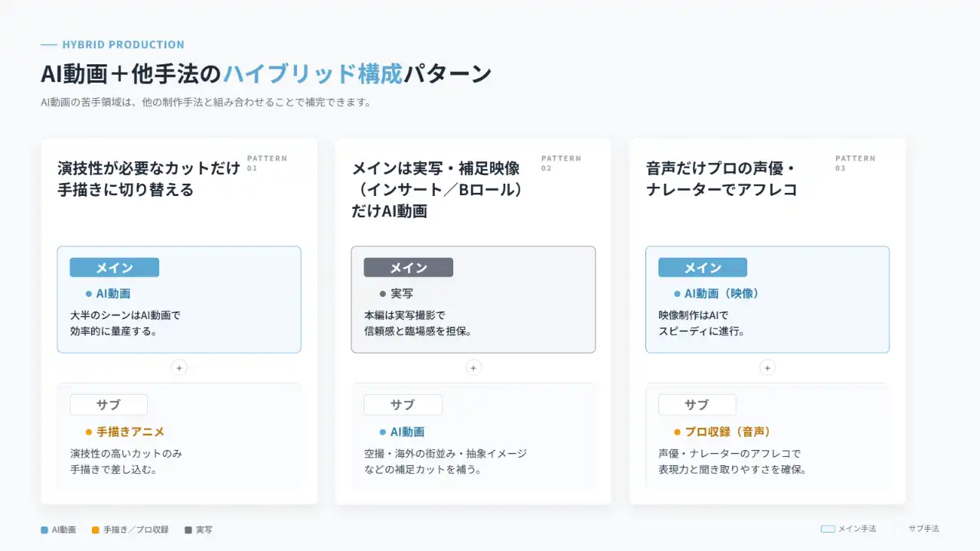Expand the plus connector under Pattern 01 main box
Screen dimensions: 980x551
click(179, 367)
